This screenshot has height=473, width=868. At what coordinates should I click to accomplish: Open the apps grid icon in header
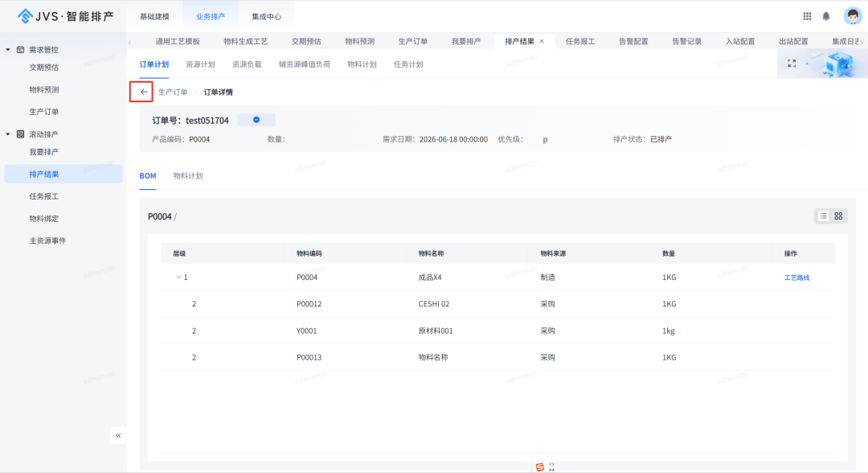pos(807,17)
